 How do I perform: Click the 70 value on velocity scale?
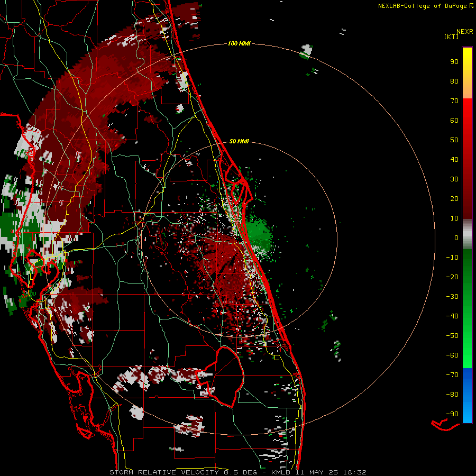coord(454,101)
